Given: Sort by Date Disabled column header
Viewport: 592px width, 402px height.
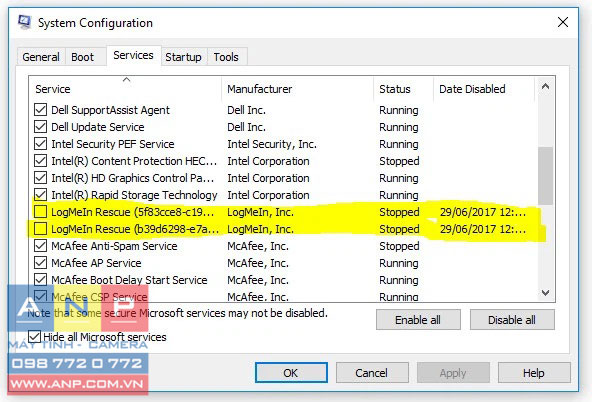Looking at the screenshot, I should click(x=484, y=89).
